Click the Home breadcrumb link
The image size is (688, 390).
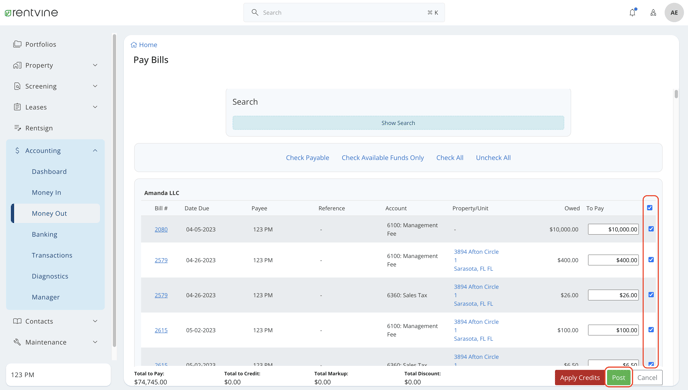coord(148,45)
